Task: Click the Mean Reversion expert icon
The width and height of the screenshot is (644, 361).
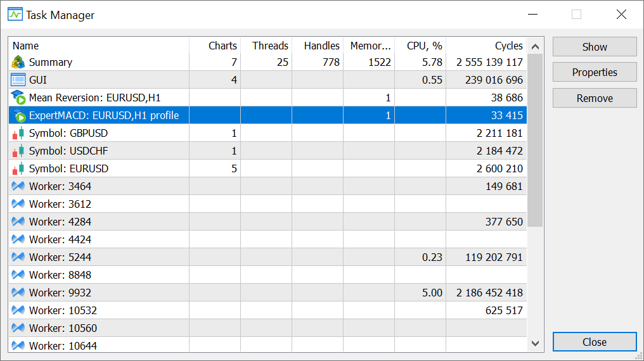Action: pos(18,98)
